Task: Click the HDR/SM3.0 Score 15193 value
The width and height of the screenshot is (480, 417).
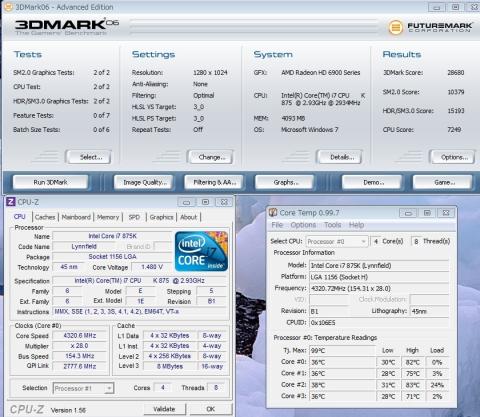Action: click(456, 111)
